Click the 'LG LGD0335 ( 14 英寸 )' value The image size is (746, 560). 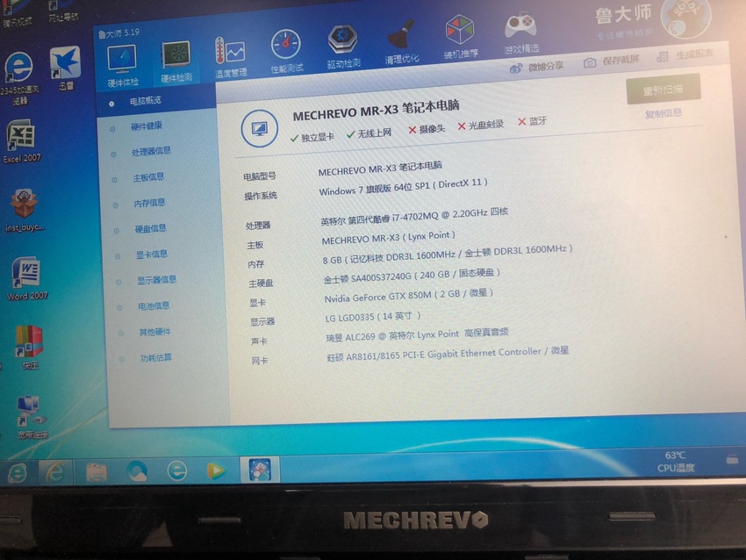click(374, 317)
